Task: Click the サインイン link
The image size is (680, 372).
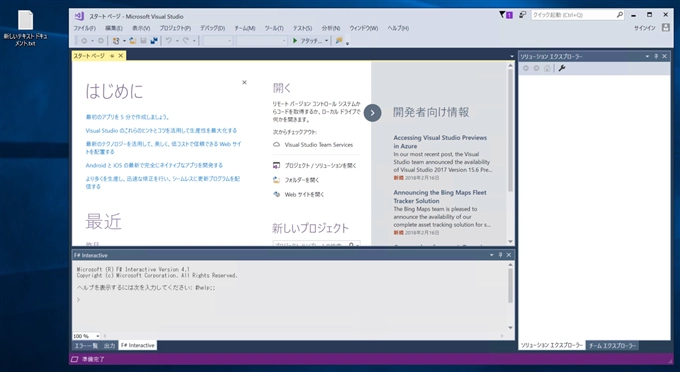Action: click(x=644, y=28)
